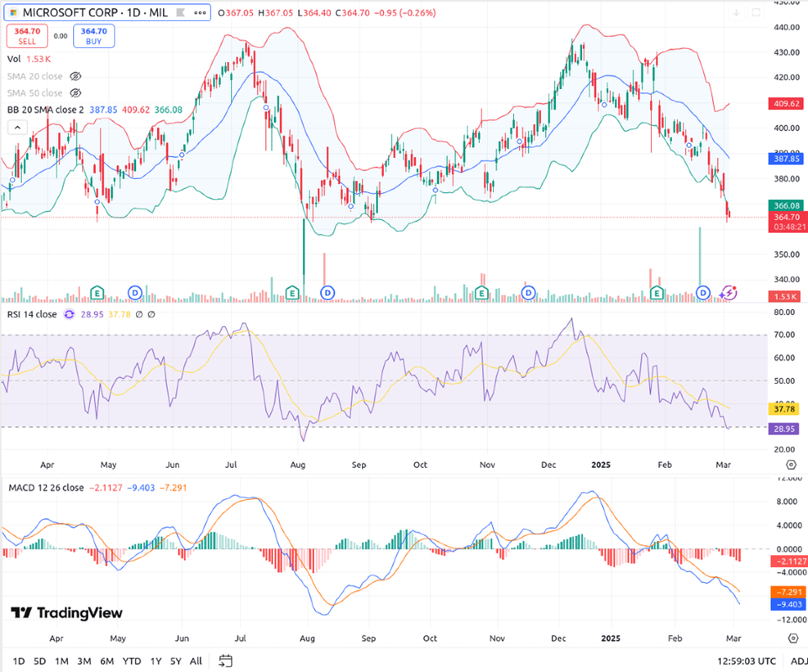Click the purple refresh icon next to RSI 14 close

coord(69,314)
